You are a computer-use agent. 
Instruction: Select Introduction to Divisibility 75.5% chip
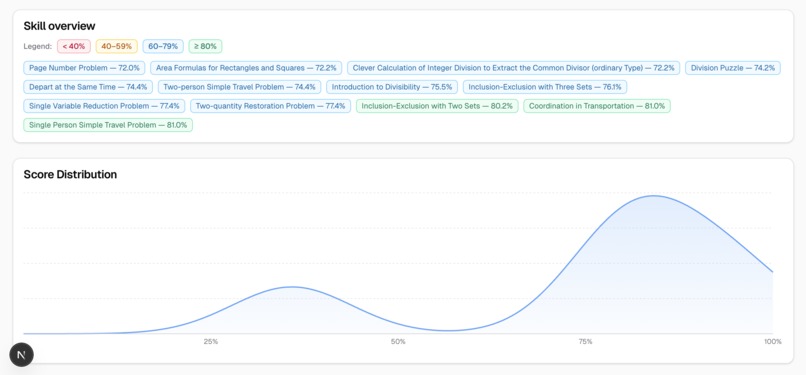pyautogui.click(x=392, y=87)
